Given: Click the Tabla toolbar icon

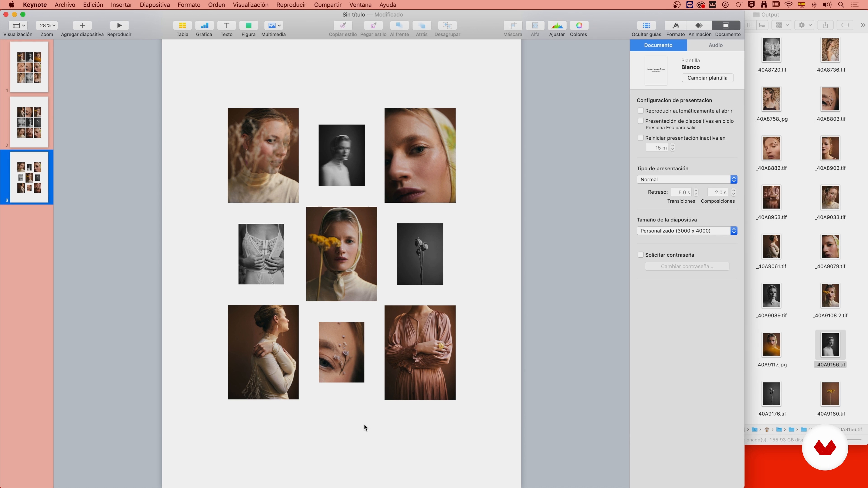Looking at the screenshot, I should click(182, 26).
